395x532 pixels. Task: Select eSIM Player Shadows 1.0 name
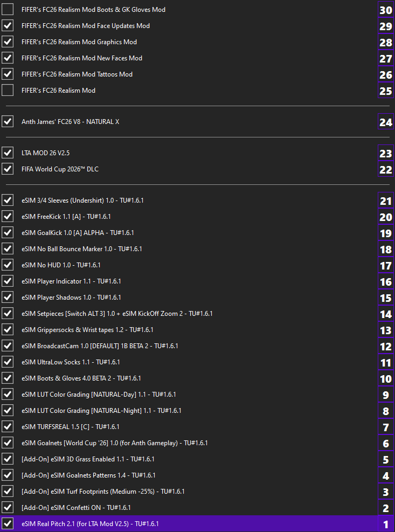point(71,298)
